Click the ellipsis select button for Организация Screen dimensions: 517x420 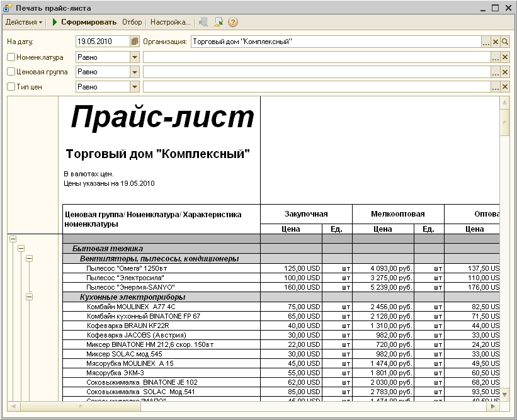click(x=486, y=42)
